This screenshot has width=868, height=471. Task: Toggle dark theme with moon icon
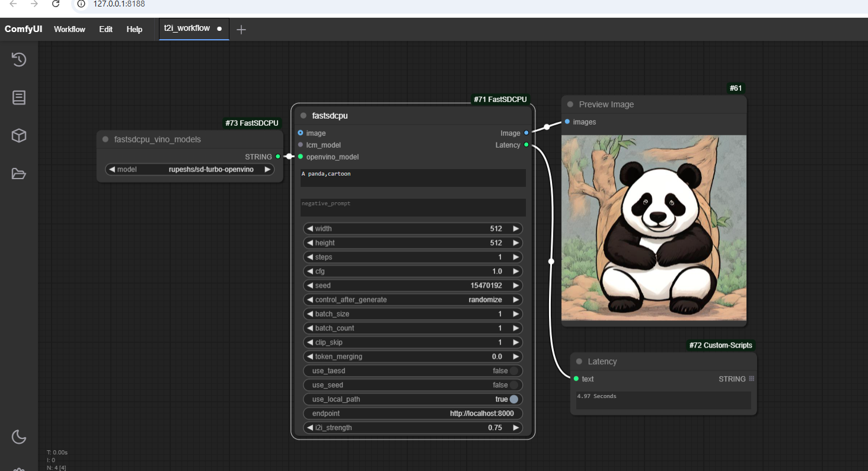tap(19, 437)
